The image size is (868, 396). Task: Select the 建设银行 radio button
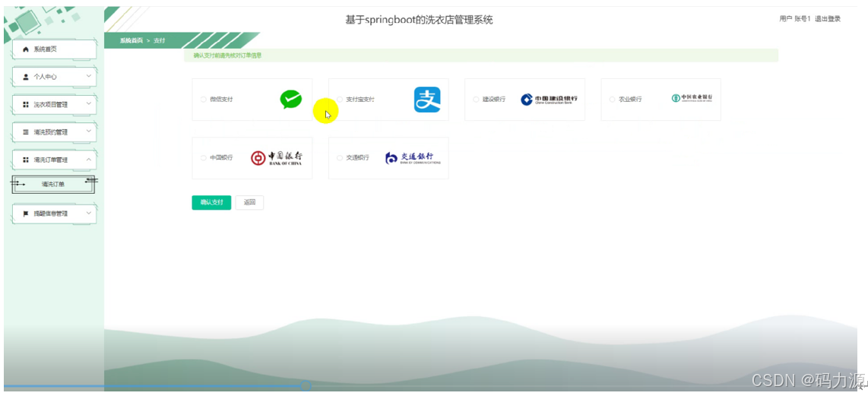point(476,100)
